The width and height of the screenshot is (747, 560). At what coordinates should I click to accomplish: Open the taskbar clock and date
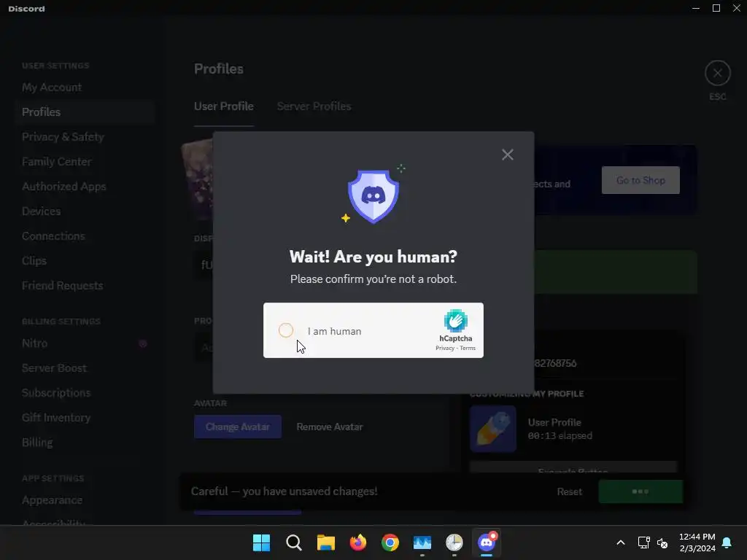(x=697, y=542)
